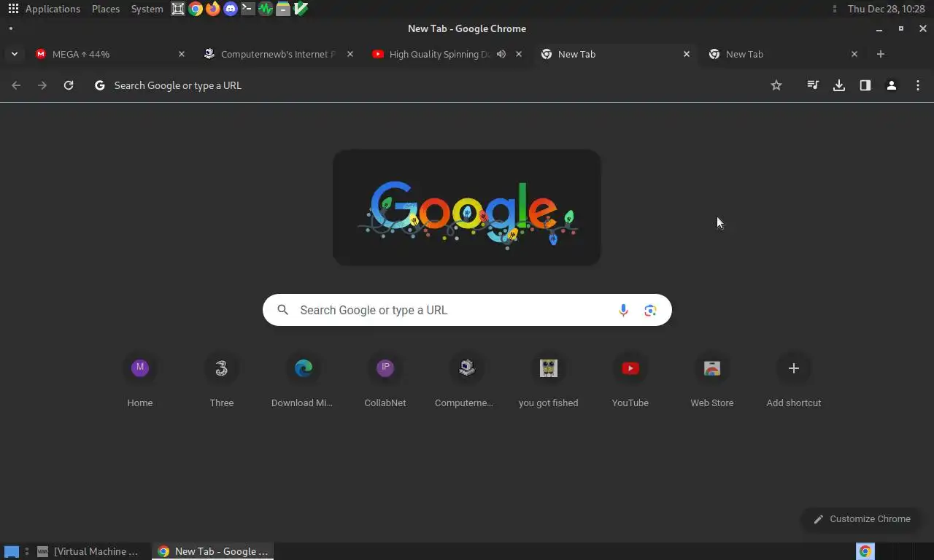Open the Web Store shortcut
Screen dimensions: 934x560
712,381
